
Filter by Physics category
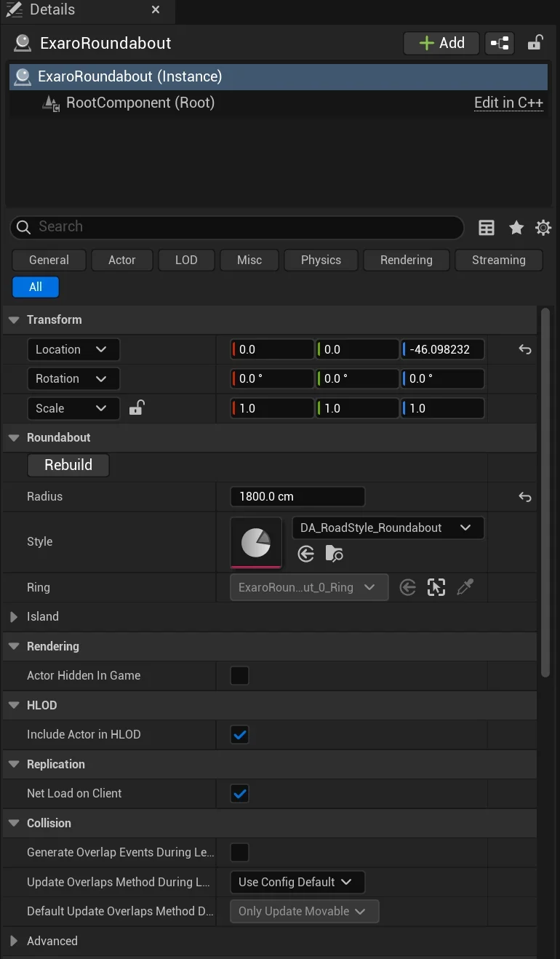tap(321, 260)
